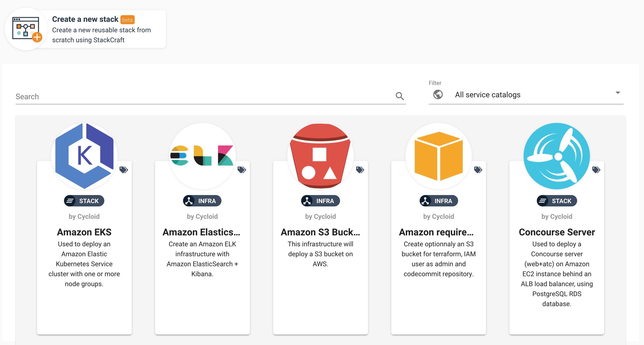This screenshot has height=345, width=644.
Task: Click the globe icon in the filter
Action: coord(438,95)
